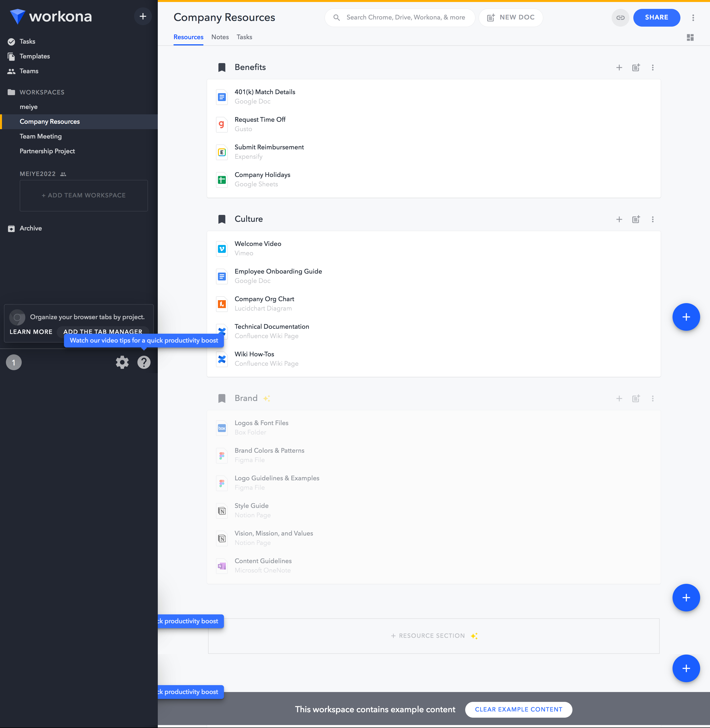Create a new doc in the Brand section
The width and height of the screenshot is (710, 728).
pyautogui.click(x=636, y=399)
